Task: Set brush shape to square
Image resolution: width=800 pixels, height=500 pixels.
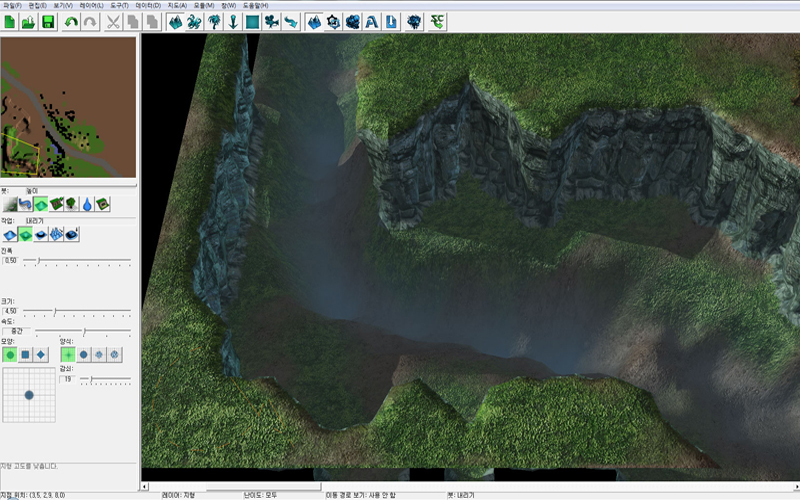Action: pyautogui.click(x=25, y=355)
